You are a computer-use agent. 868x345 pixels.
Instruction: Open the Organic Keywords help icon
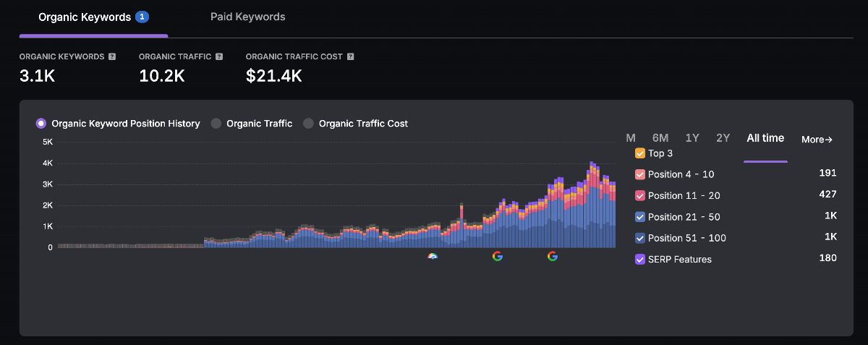pyautogui.click(x=112, y=56)
